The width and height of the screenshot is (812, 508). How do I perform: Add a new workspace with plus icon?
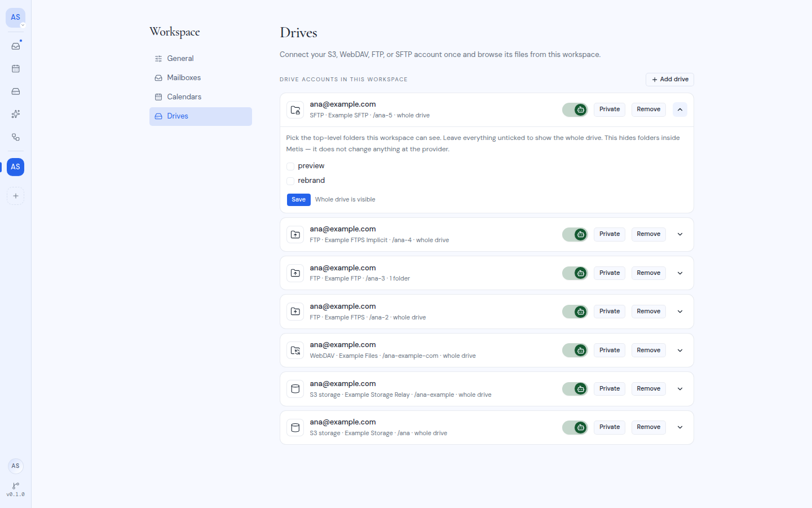point(16,196)
